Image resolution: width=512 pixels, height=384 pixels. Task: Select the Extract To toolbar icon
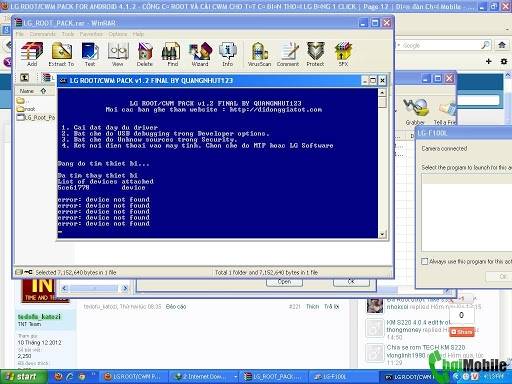61,54
